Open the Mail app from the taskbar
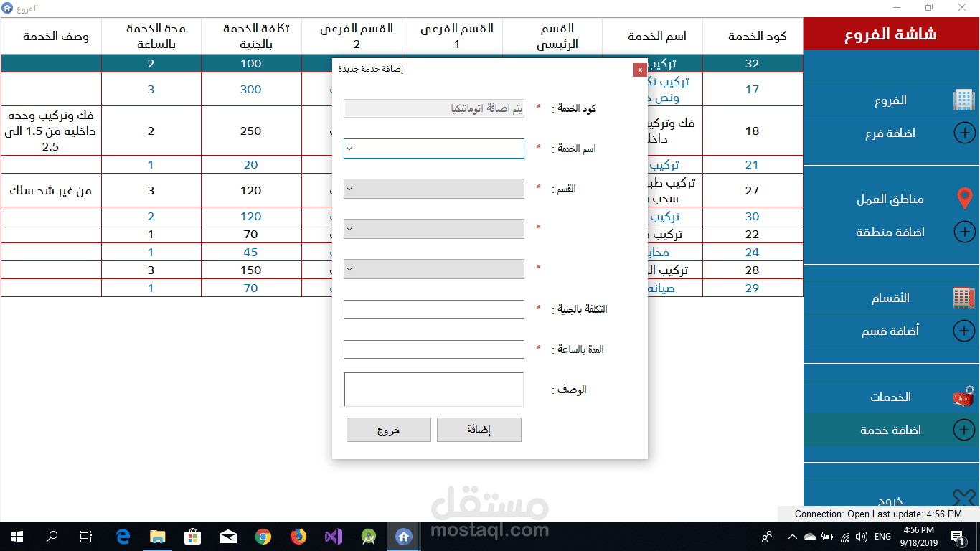 tap(227, 536)
